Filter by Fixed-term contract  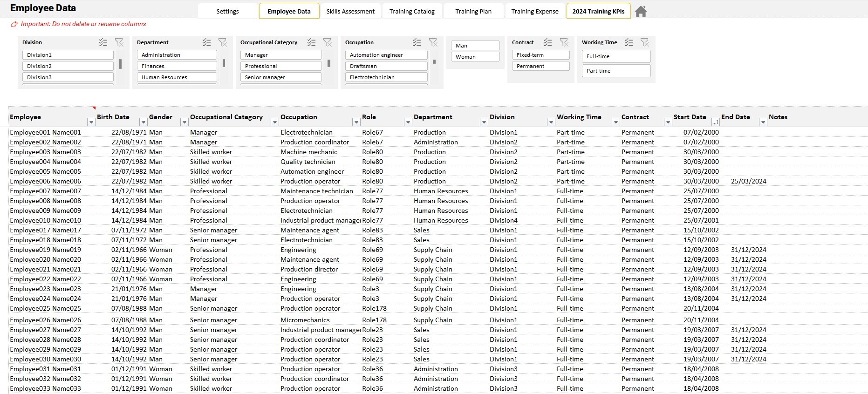pos(540,55)
